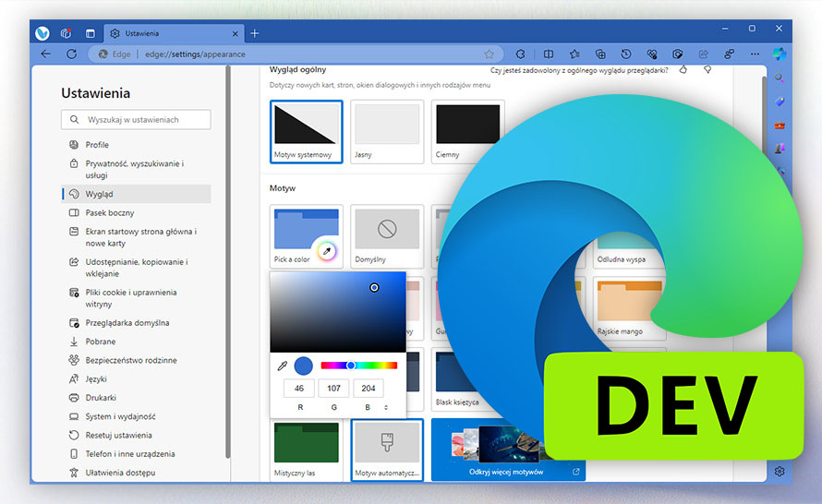
Task: Open the tab actions menu icon
Action: (91, 33)
